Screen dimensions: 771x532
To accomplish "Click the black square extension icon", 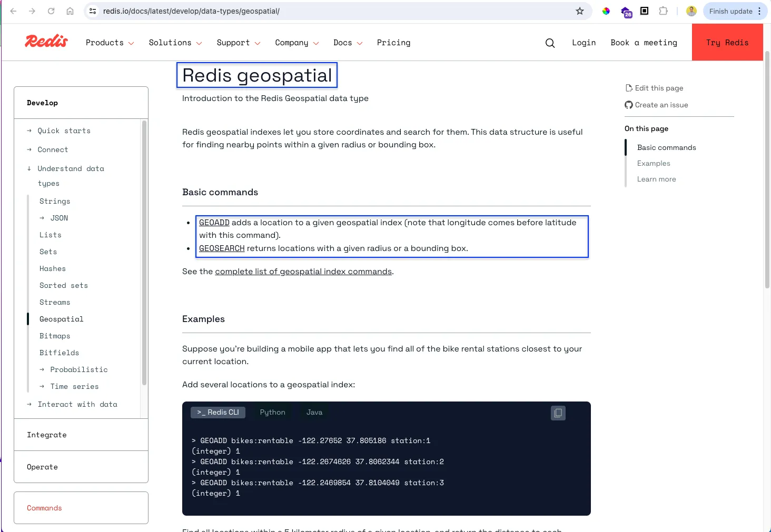I will point(644,11).
